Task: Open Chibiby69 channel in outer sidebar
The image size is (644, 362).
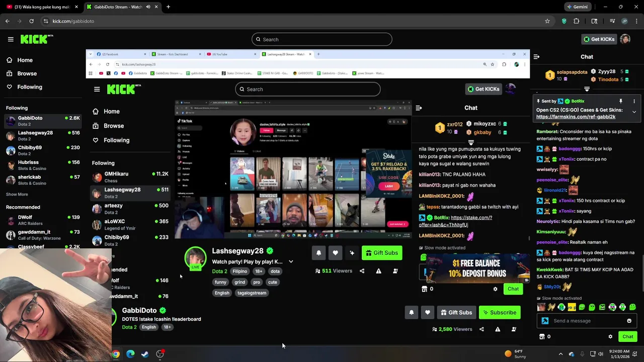Action: point(43,150)
